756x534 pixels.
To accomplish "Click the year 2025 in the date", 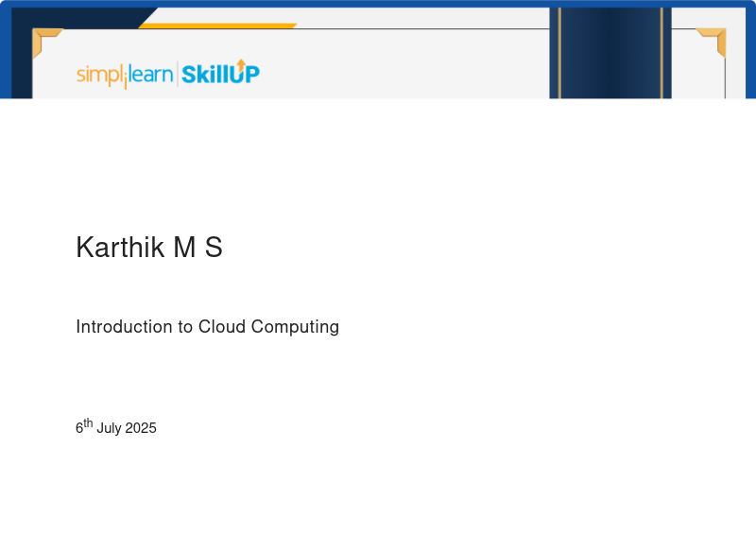I will coord(140,428).
